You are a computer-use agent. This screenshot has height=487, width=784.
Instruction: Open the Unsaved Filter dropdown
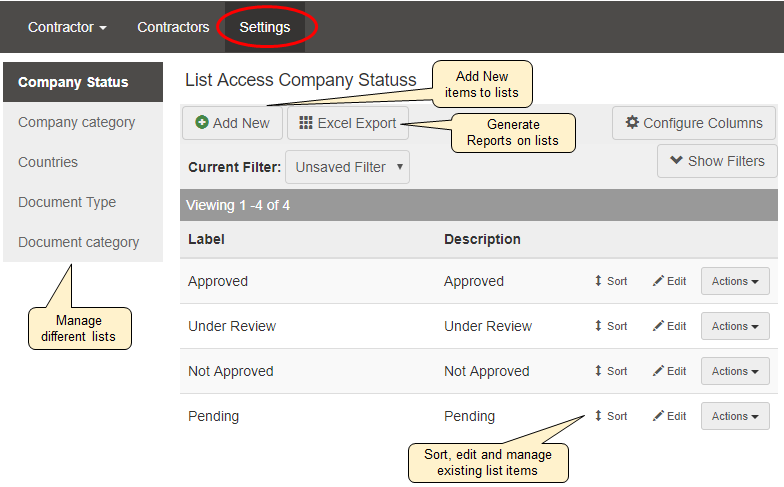(348, 167)
